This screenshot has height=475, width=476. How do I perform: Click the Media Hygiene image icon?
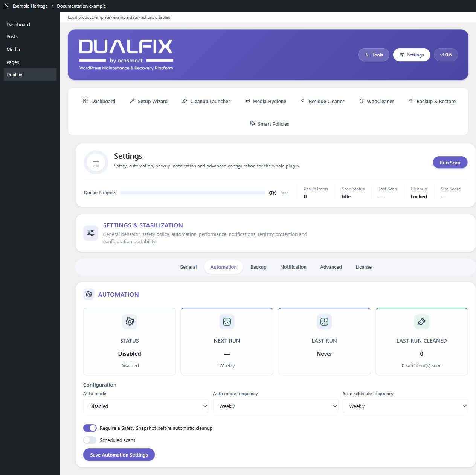[247, 101]
